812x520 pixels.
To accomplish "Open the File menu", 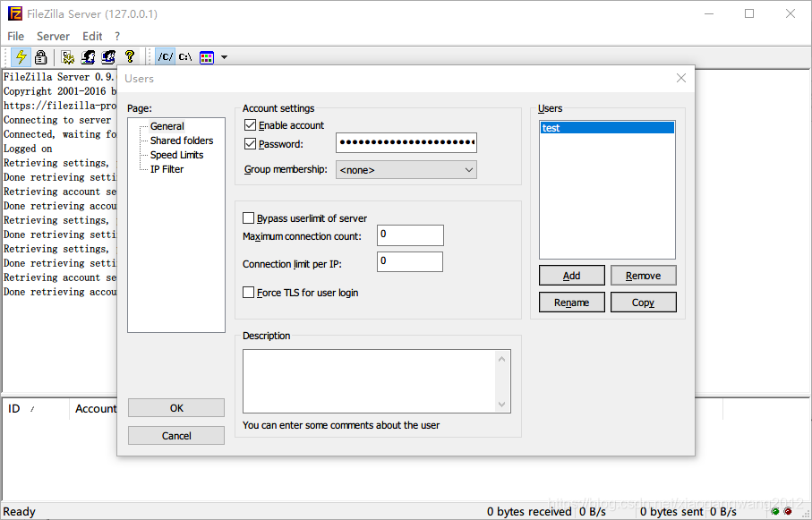I will [x=15, y=37].
